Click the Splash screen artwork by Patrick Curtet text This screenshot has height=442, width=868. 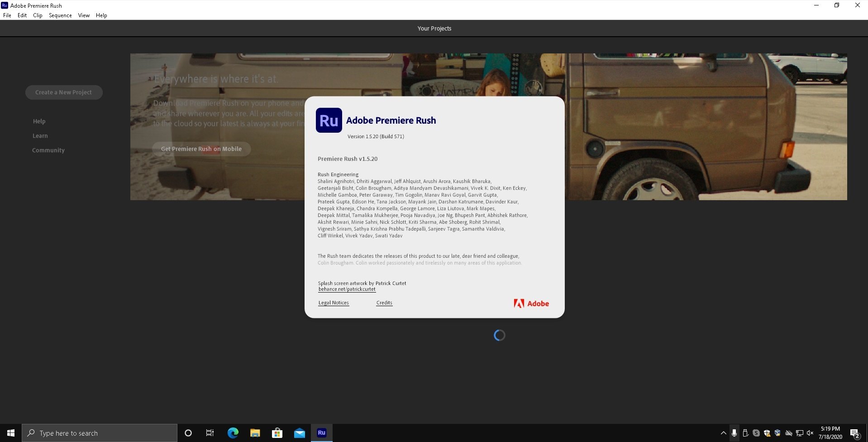[362, 283]
